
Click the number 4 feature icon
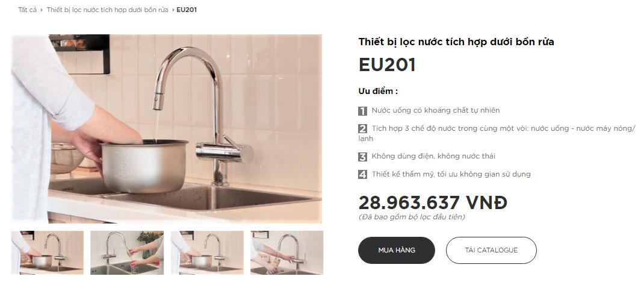coord(362,175)
